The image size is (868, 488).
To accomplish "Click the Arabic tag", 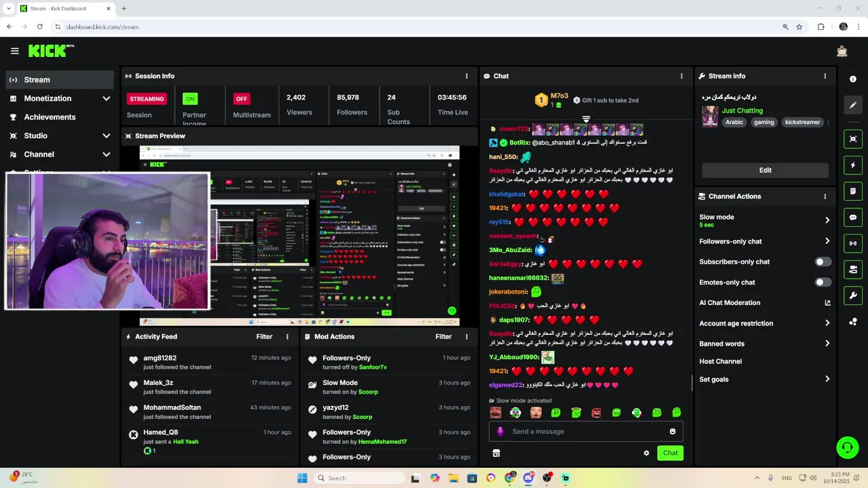I will [734, 122].
